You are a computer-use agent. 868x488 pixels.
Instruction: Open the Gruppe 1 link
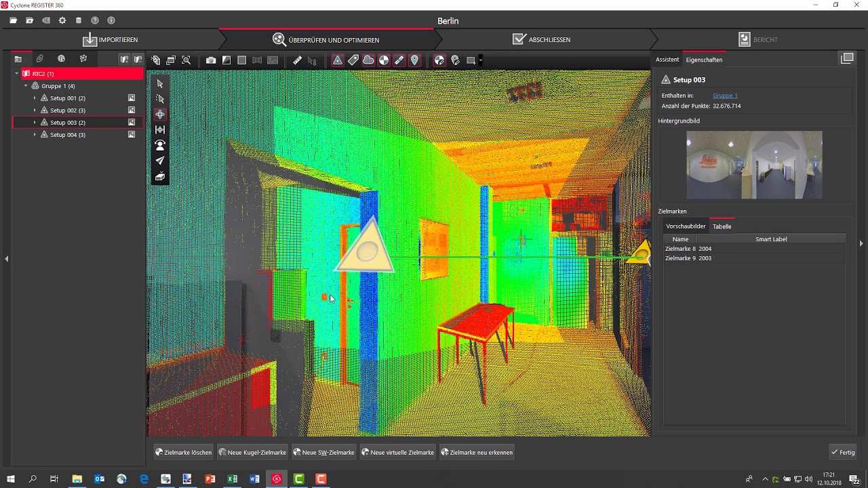(x=725, y=96)
